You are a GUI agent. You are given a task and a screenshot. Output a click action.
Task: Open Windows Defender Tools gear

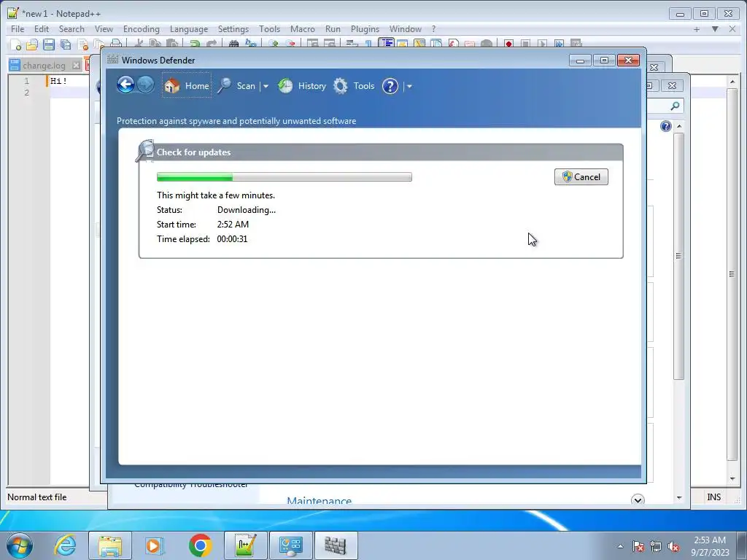[354, 86]
